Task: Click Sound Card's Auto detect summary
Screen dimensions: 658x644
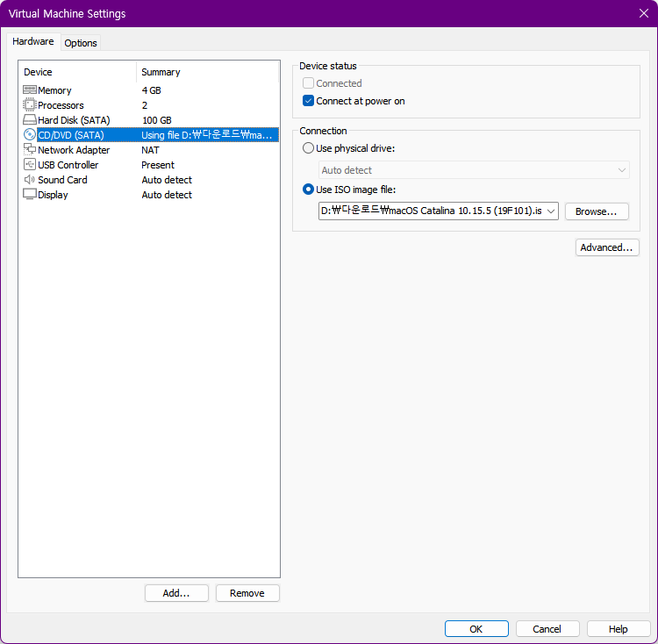Action: pos(167,180)
